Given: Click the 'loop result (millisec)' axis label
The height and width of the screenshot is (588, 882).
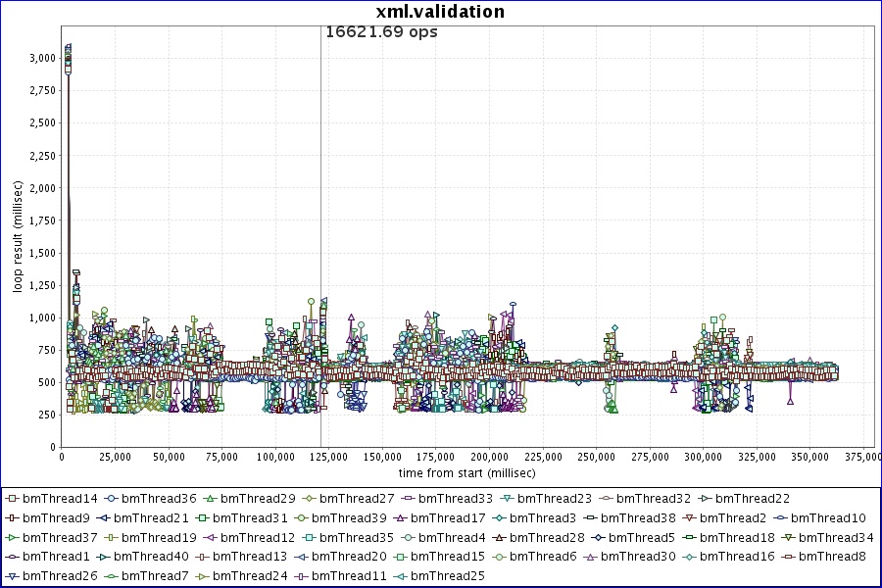Looking at the screenshot, I should [17, 242].
